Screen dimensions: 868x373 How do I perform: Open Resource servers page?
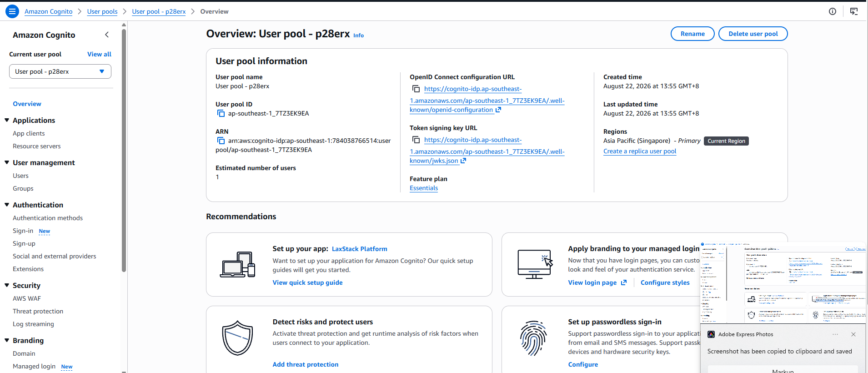coord(36,146)
